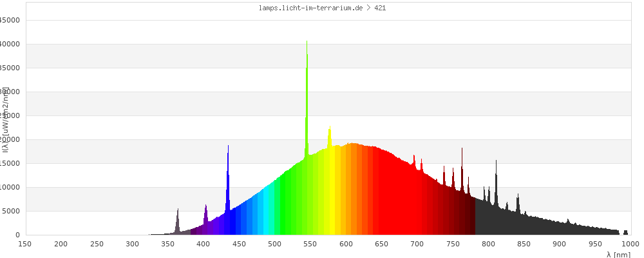Click the vertical I(λ) y-axis title

[5, 123]
